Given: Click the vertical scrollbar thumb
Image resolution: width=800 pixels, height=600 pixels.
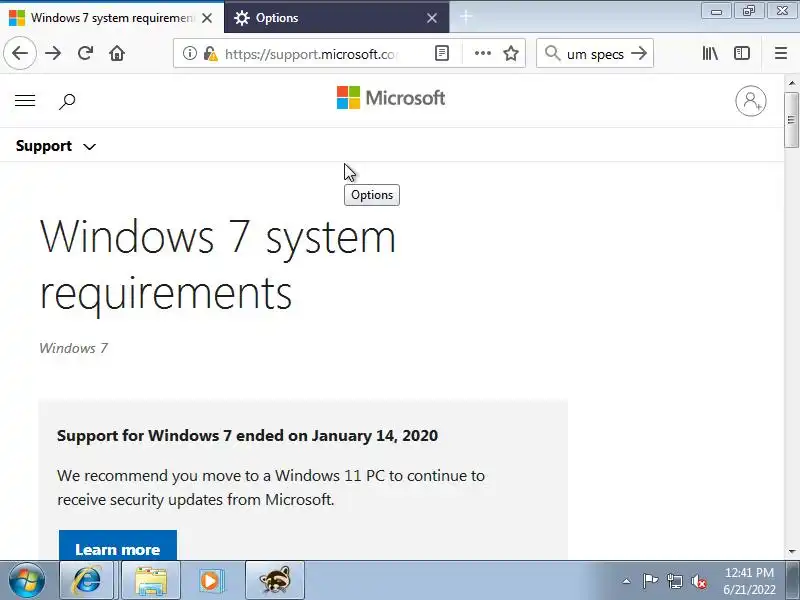Looking at the screenshot, I should 792,120.
